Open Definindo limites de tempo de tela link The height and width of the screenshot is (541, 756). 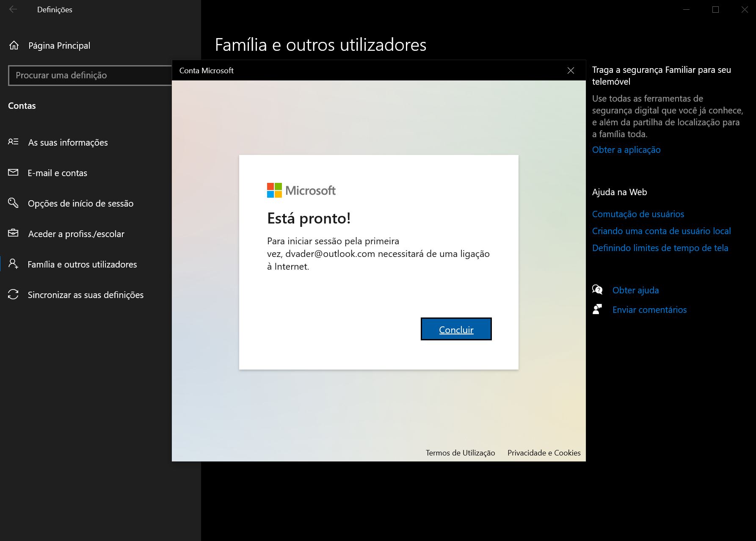pos(660,248)
